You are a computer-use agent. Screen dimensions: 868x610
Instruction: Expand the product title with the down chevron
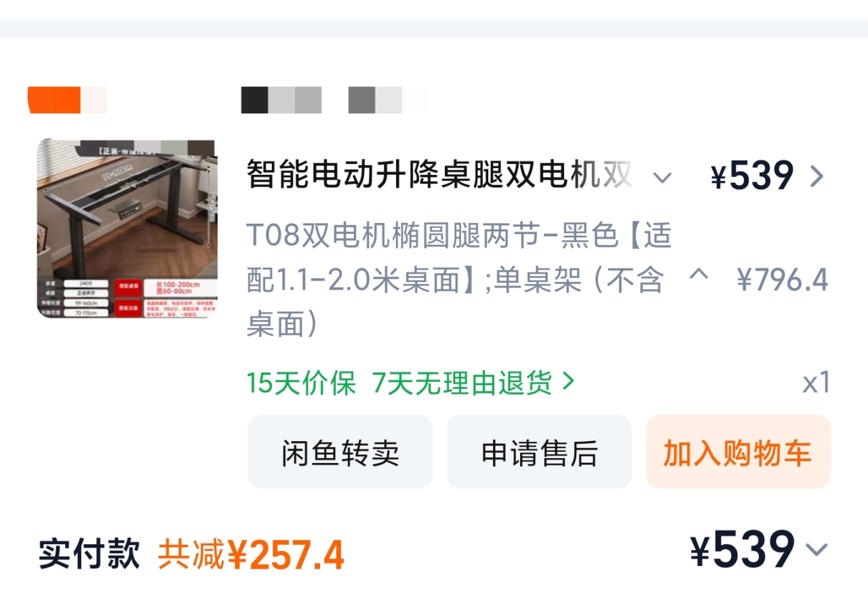(x=662, y=178)
